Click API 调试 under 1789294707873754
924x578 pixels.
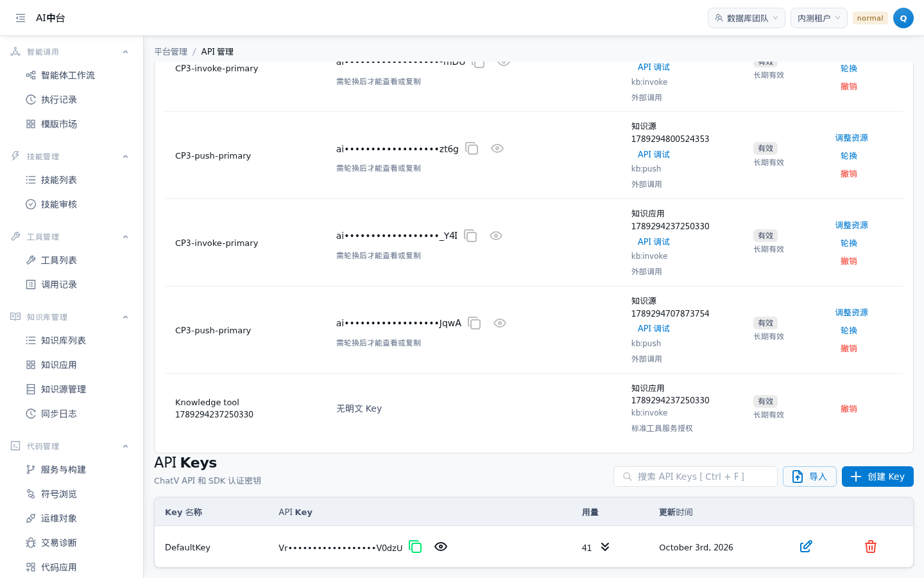pyautogui.click(x=654, y=329)
